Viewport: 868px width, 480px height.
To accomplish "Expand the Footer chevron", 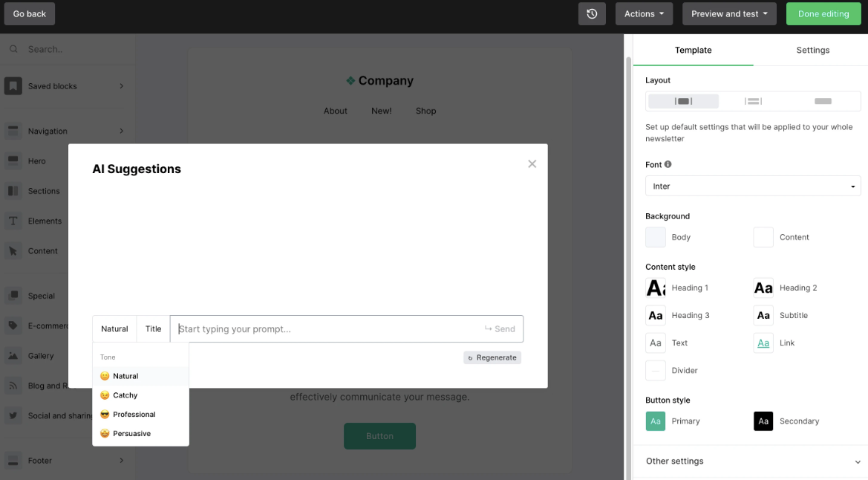I will [121, 460].
